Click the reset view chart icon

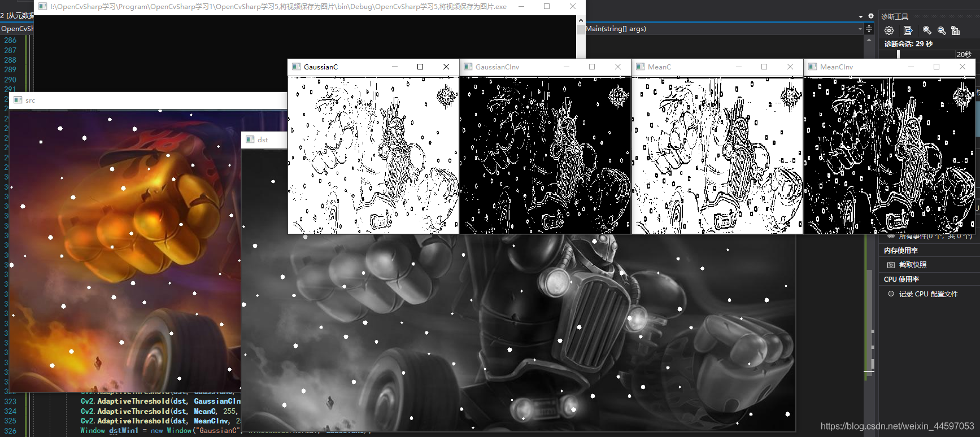[x=956, y=30]
